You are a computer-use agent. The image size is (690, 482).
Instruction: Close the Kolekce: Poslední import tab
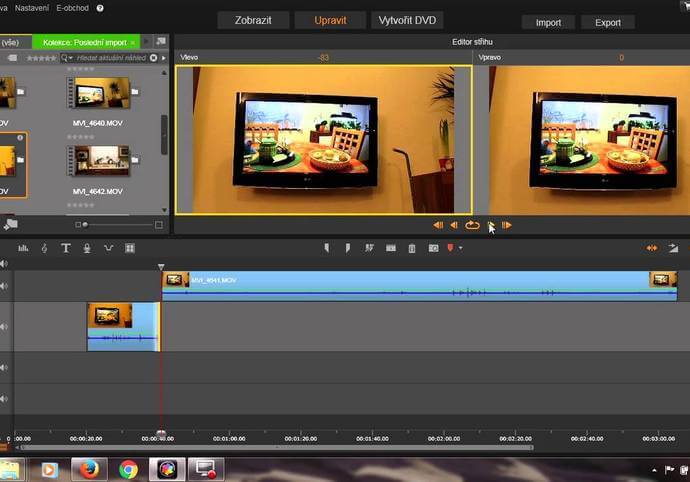pos(133,43)
